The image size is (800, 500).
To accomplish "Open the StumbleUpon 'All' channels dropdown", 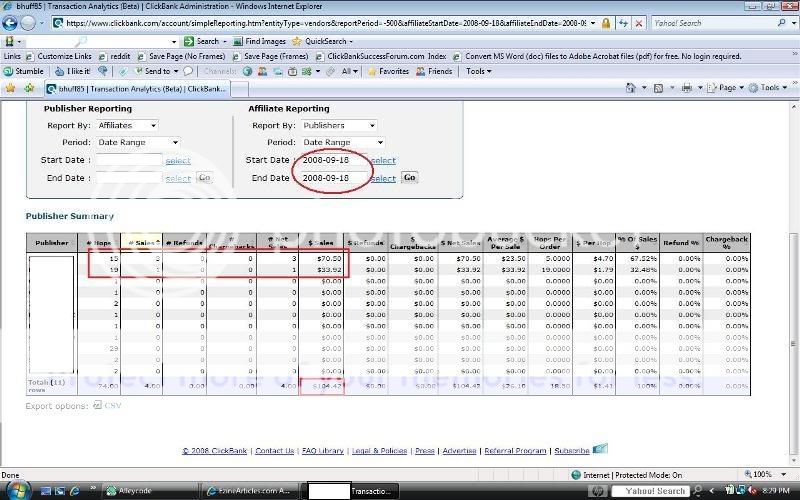I will (x=349, y=71).
